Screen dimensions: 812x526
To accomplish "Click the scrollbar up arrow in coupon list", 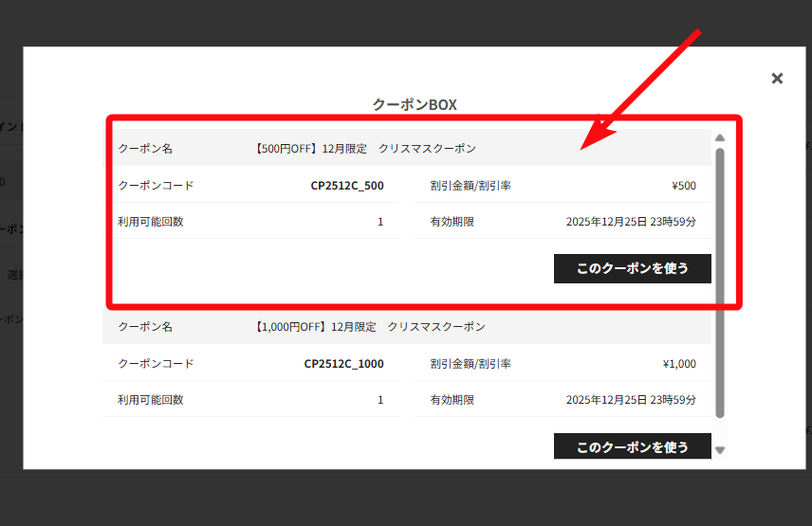I will click(720, 137).
